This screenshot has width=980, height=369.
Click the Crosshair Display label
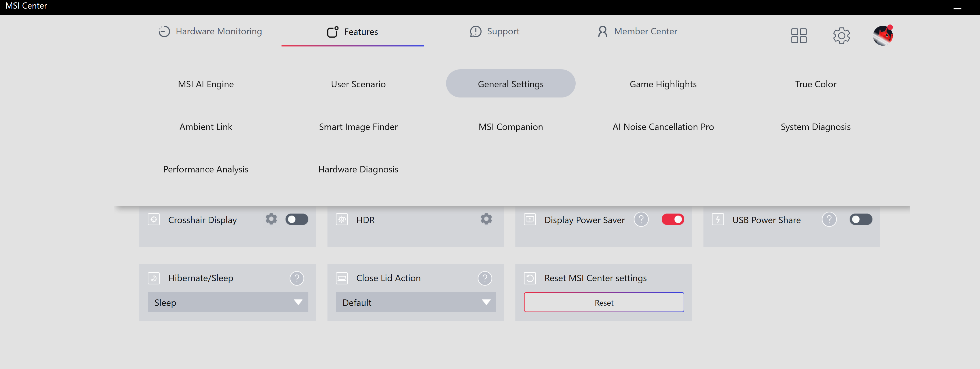pos(202,220)
